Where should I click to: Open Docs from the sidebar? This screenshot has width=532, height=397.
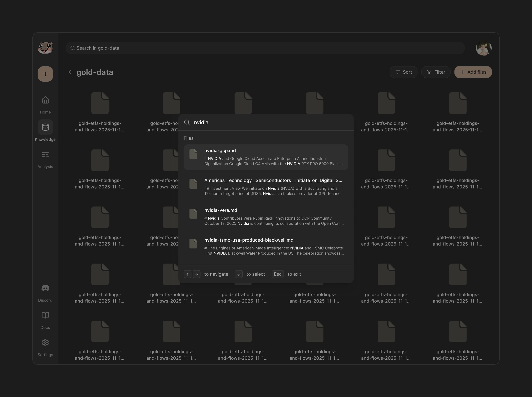(45, 321)
